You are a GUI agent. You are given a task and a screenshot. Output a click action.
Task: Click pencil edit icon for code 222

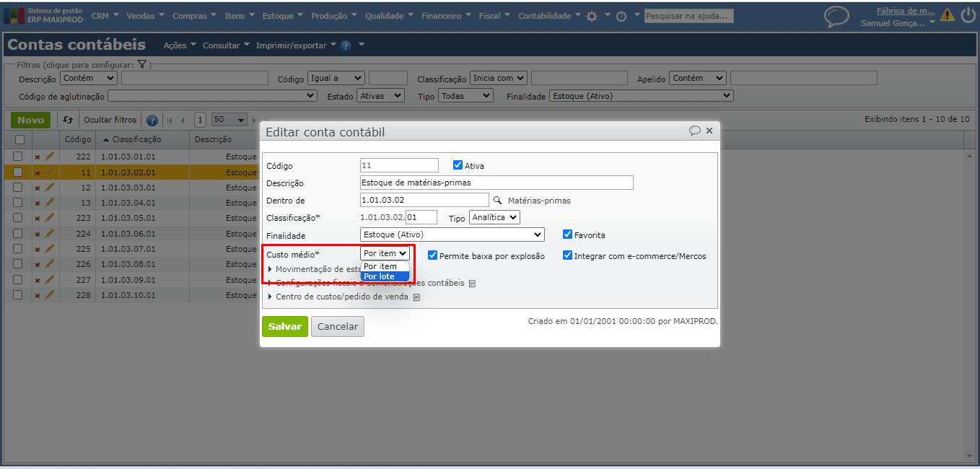(50, 157)
